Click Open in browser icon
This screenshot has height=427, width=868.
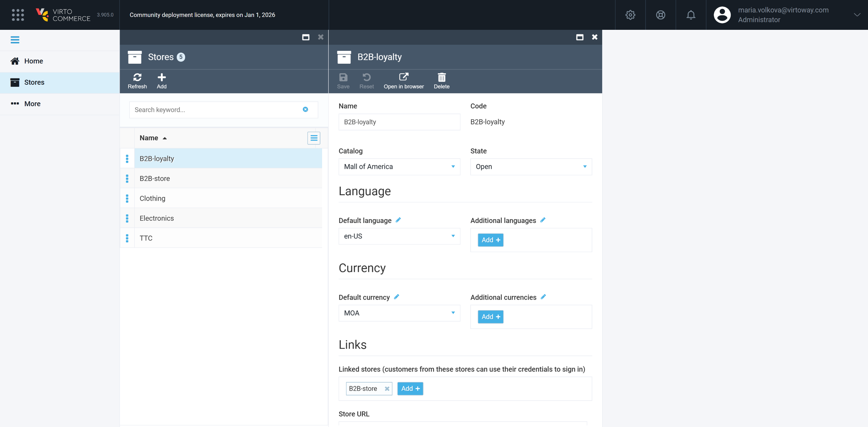403,77
